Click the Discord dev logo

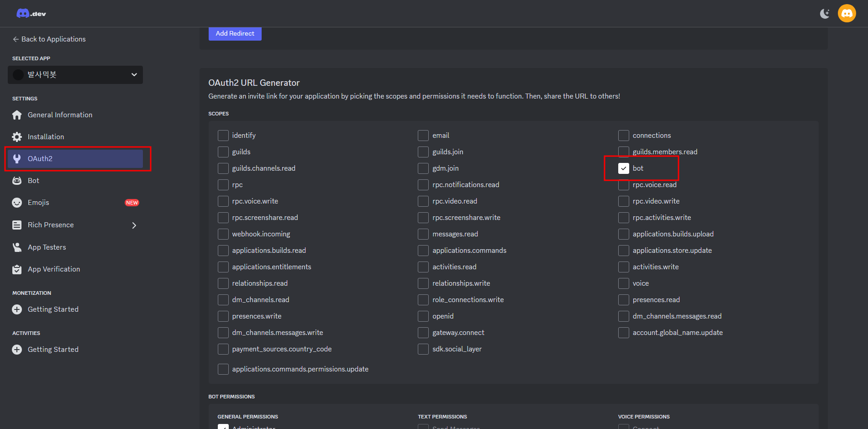tap(31, 13)
